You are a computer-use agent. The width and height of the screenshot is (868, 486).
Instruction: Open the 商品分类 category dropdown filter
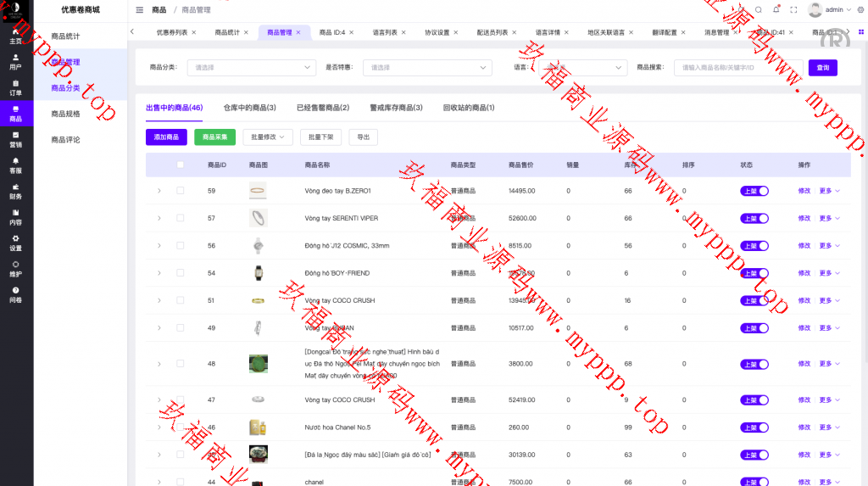click(253, 68)
